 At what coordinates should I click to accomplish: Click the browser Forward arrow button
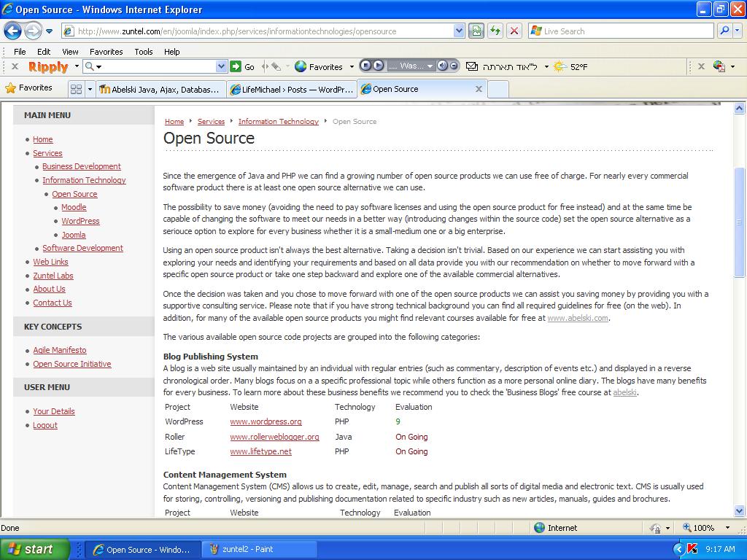click(32, 31)
